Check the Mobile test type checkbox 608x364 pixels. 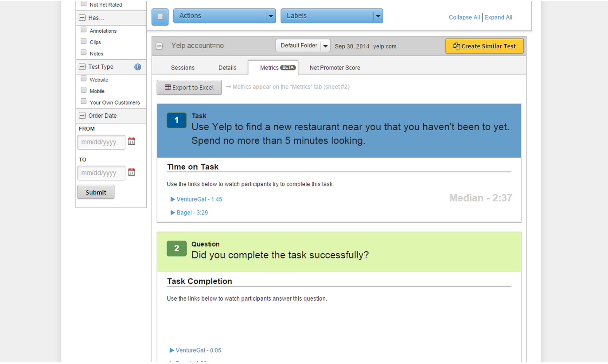coord(83,90)
